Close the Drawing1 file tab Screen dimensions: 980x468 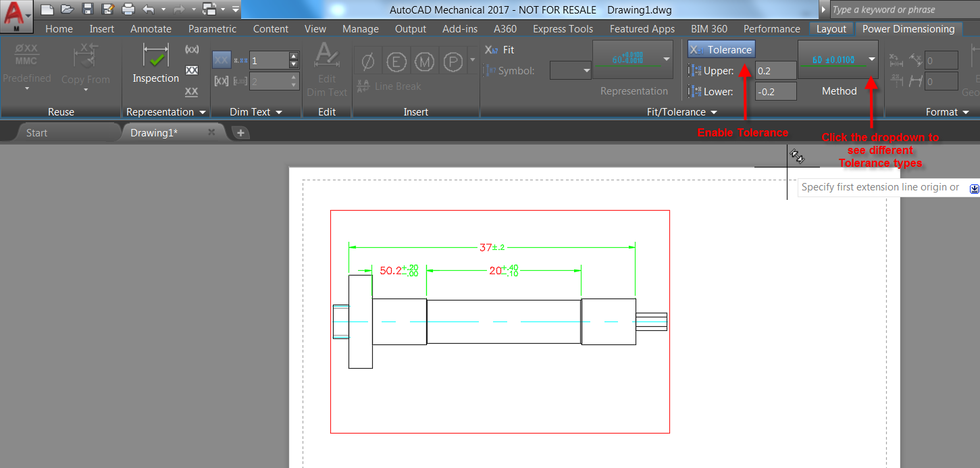point(211,132)
